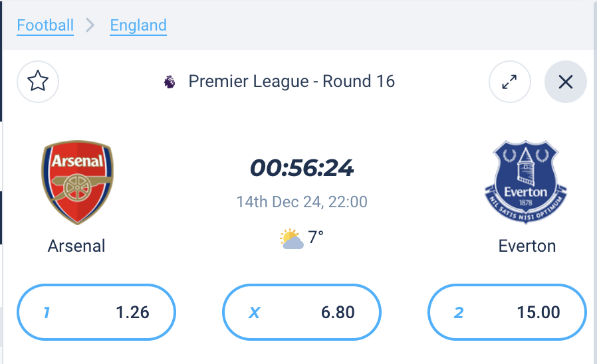Click the Premier League - Round 16 title
This screenshot has height=364, width=597.
tap(292, 82)
